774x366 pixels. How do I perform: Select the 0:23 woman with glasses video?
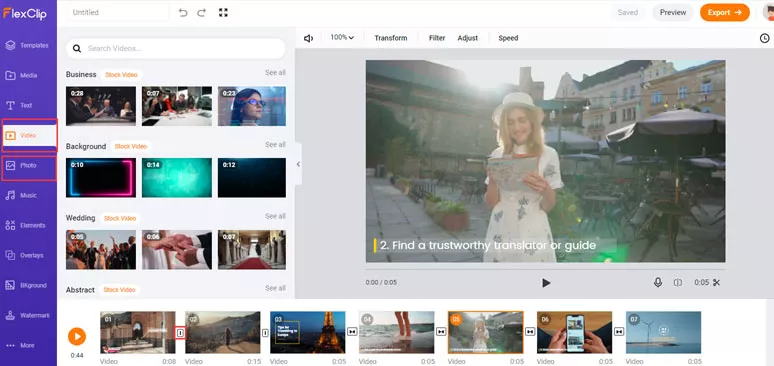(252, 106)
